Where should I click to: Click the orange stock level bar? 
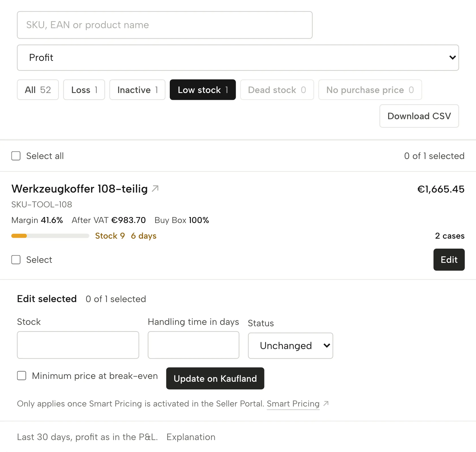pyautogui.click(x=19, y=236)
